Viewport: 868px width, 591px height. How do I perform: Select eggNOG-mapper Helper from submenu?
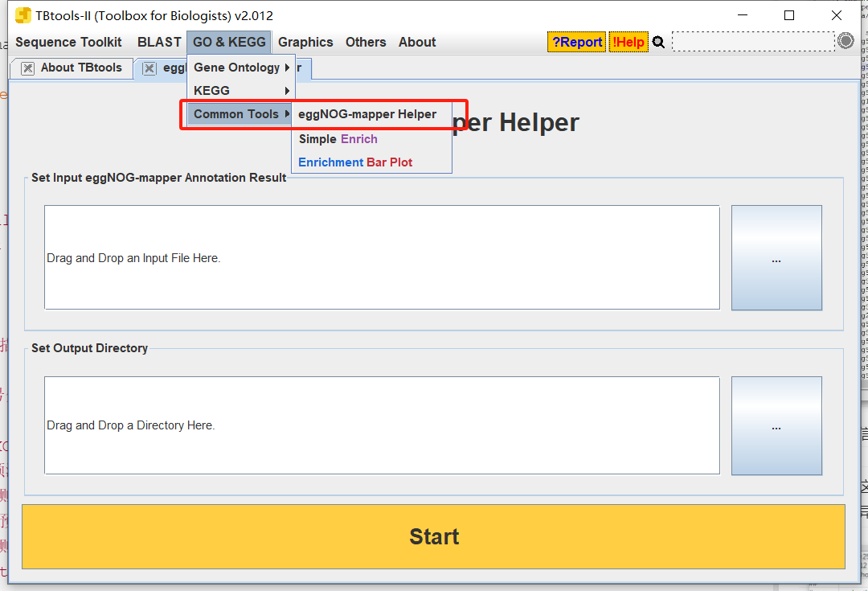tap(367, 114)
